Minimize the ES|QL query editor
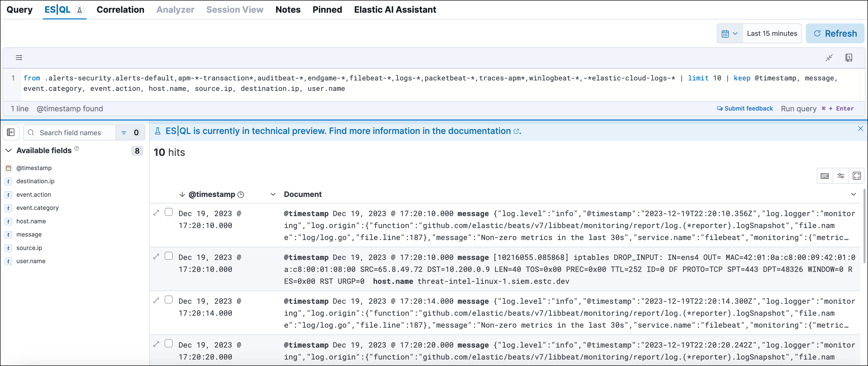This screenshot has width=868, height=366. coord(829,57)
